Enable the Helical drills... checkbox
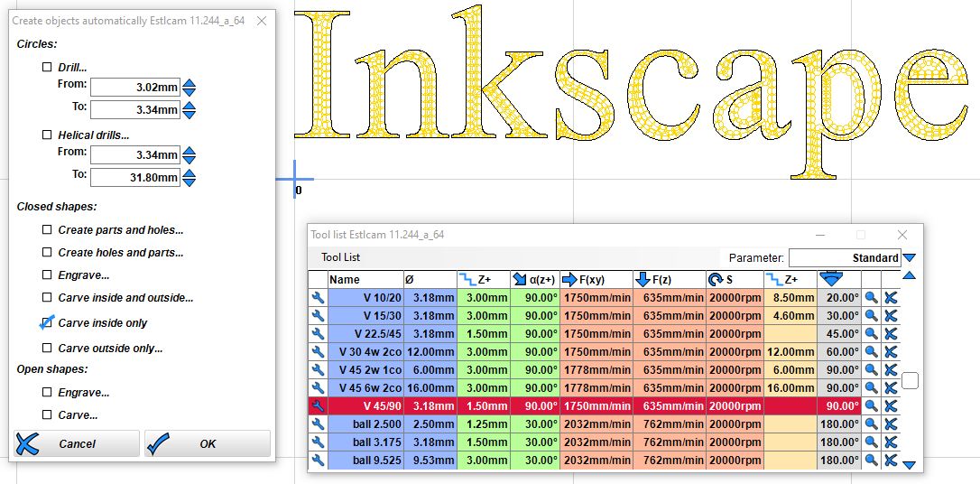Screen dimensions: 980x484 [47, 135]
